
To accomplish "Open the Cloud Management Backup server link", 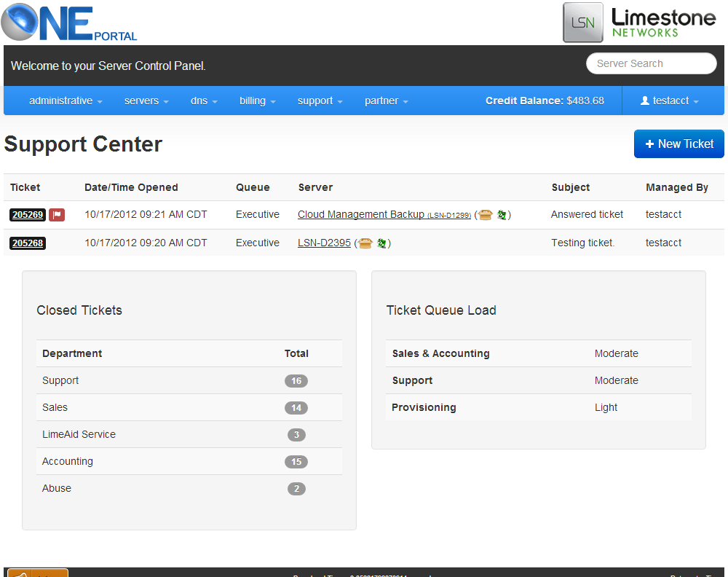I will (x=384, y=215).
